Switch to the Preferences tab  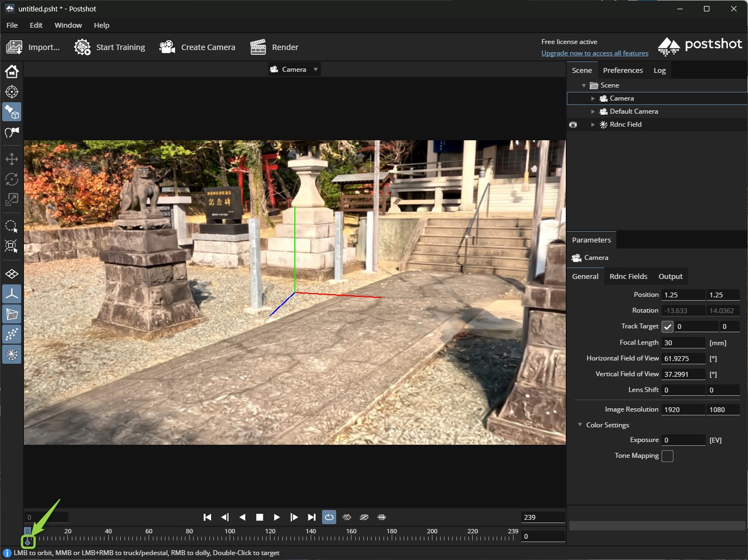point(622,70)
